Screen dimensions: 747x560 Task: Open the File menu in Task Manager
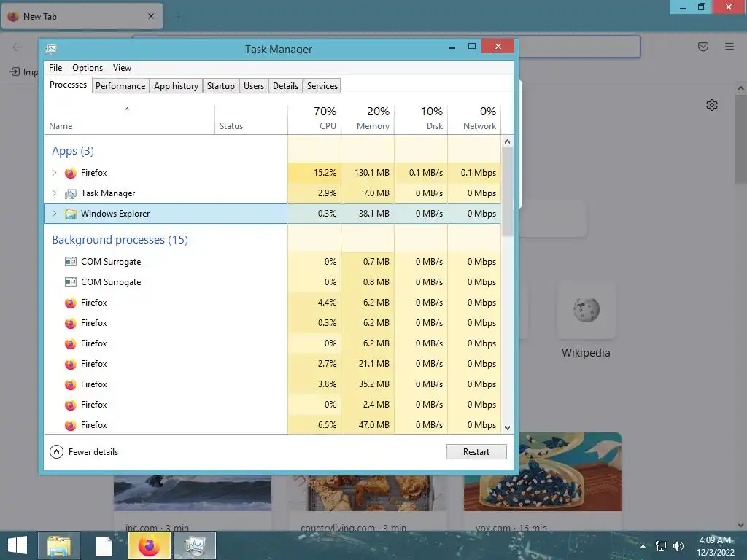[55, 68]
